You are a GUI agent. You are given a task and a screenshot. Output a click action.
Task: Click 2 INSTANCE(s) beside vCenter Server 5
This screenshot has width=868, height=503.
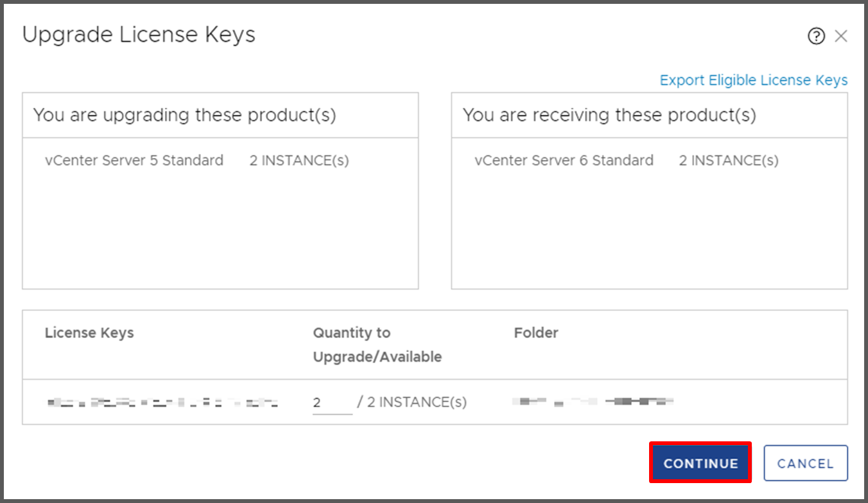point(299,161)
